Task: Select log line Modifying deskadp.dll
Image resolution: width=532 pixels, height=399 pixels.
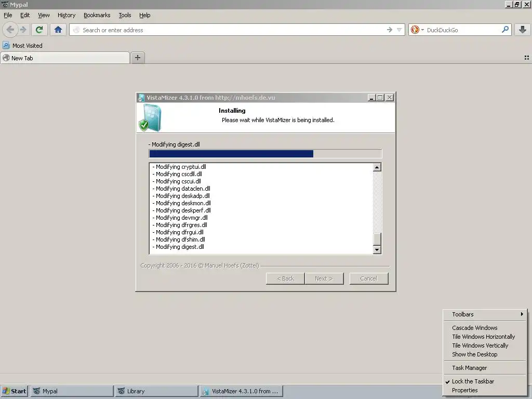Action: pyautogui.click(x=181, y=196)
